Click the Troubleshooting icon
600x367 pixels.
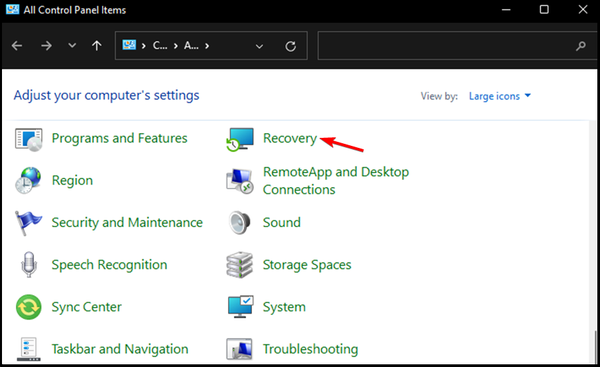point(239,349)
